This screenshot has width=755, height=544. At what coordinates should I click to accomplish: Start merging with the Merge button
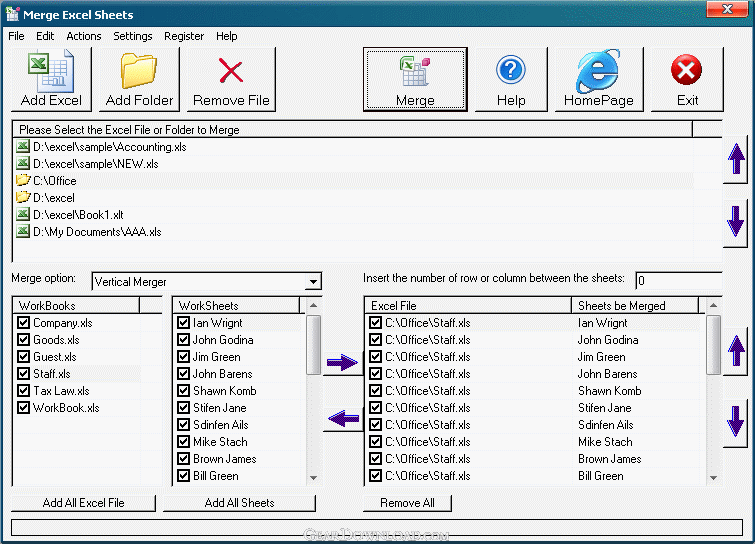415,79
